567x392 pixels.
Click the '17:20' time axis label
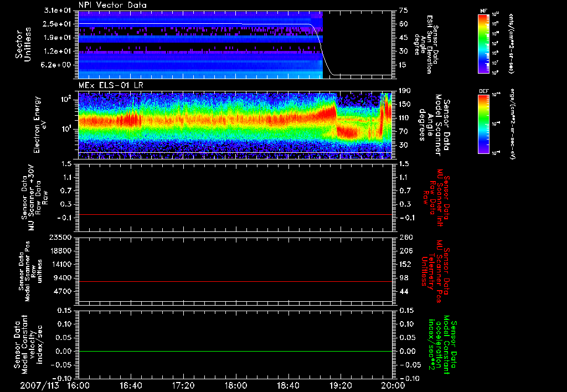tap(183, 385)
